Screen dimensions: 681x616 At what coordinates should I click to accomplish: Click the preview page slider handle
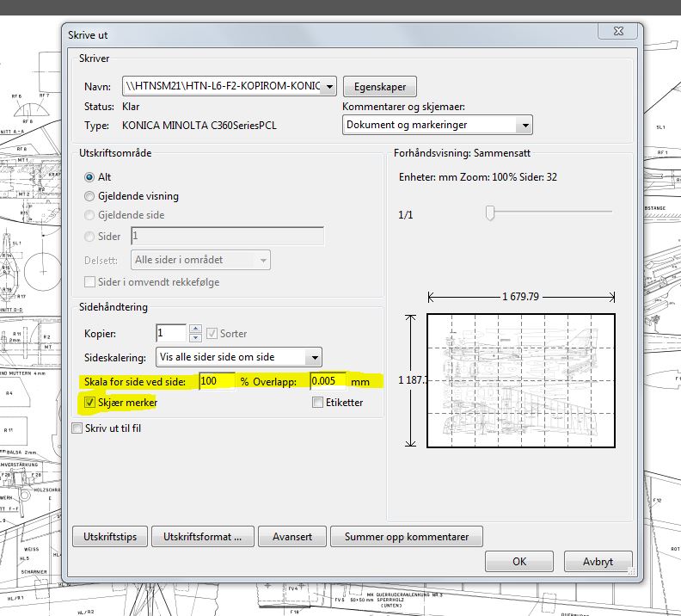click(x=490, y=213)
